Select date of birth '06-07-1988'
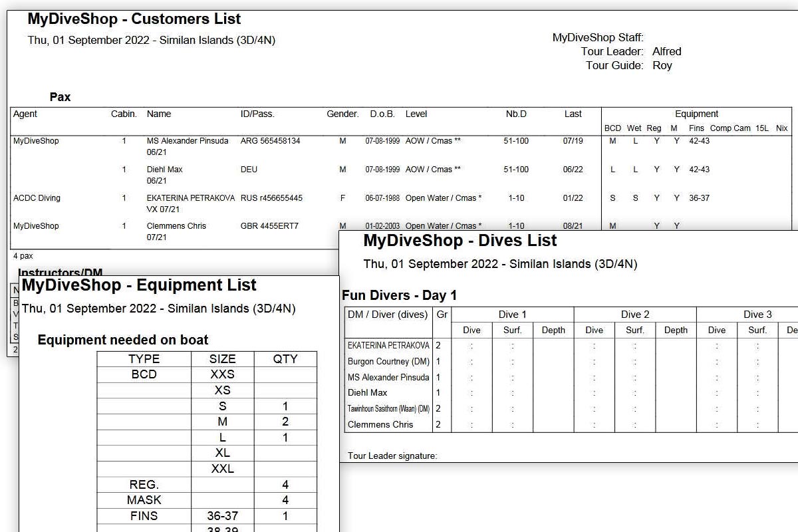The height and width of the screenshot is (532, 798). [382, 198]
